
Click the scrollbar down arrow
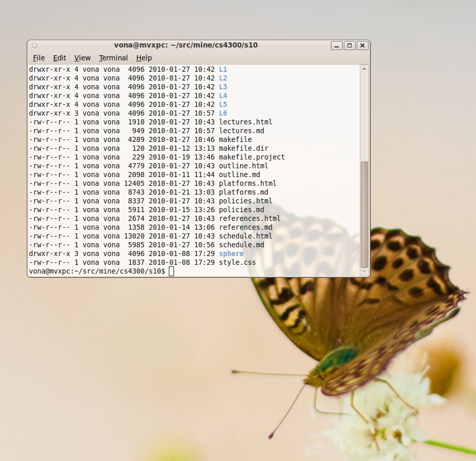point(364,271)
